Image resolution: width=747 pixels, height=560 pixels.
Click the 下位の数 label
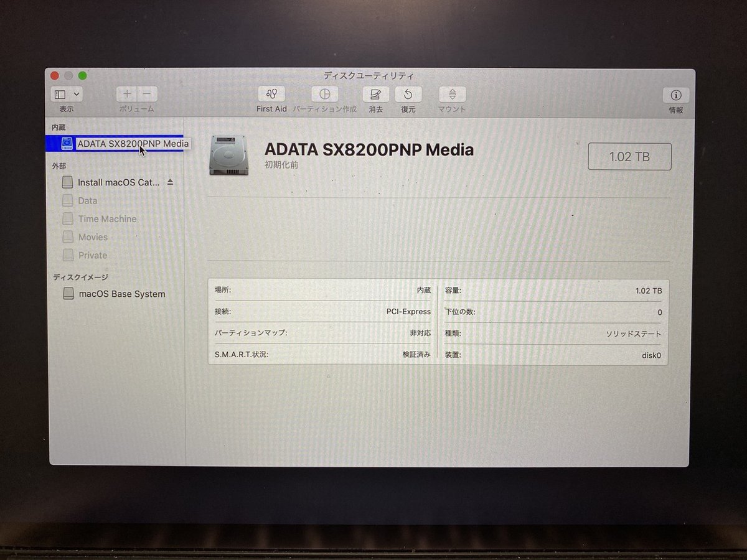(460, 312)
